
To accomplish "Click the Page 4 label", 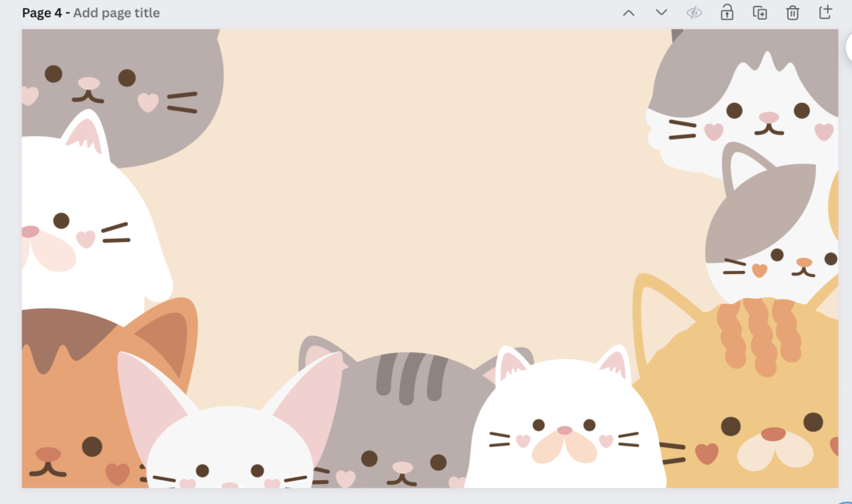I will tap(39, 12).
